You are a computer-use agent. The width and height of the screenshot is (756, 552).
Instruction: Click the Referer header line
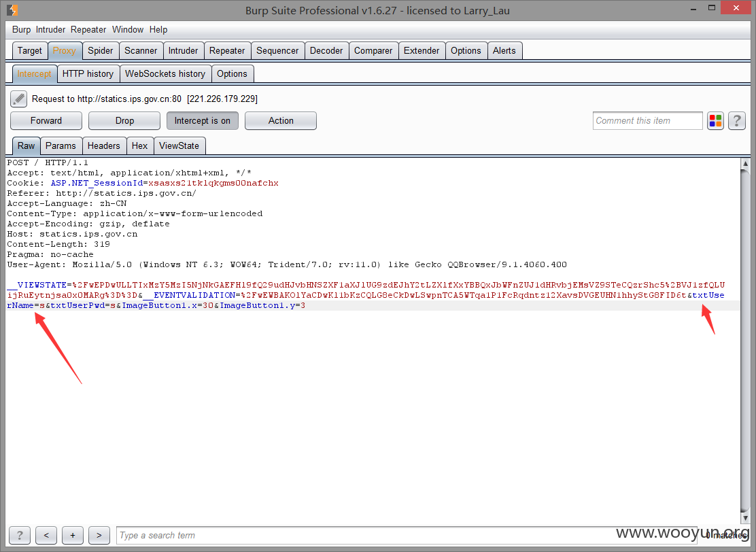pos(102,193)
